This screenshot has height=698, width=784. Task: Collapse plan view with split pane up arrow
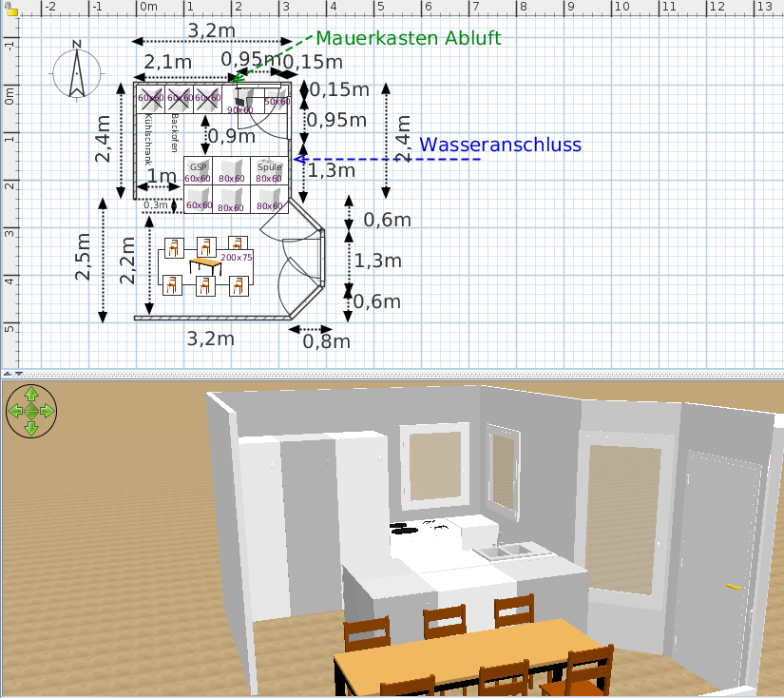10,373
